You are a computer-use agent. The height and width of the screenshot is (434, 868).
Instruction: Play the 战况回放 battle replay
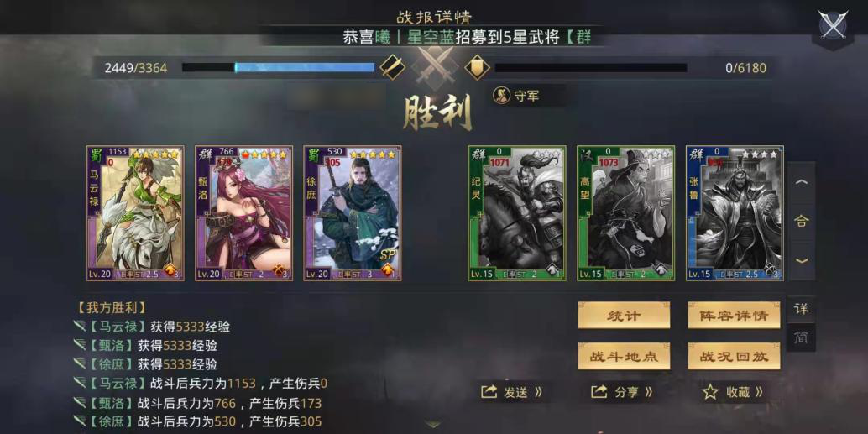734,356
